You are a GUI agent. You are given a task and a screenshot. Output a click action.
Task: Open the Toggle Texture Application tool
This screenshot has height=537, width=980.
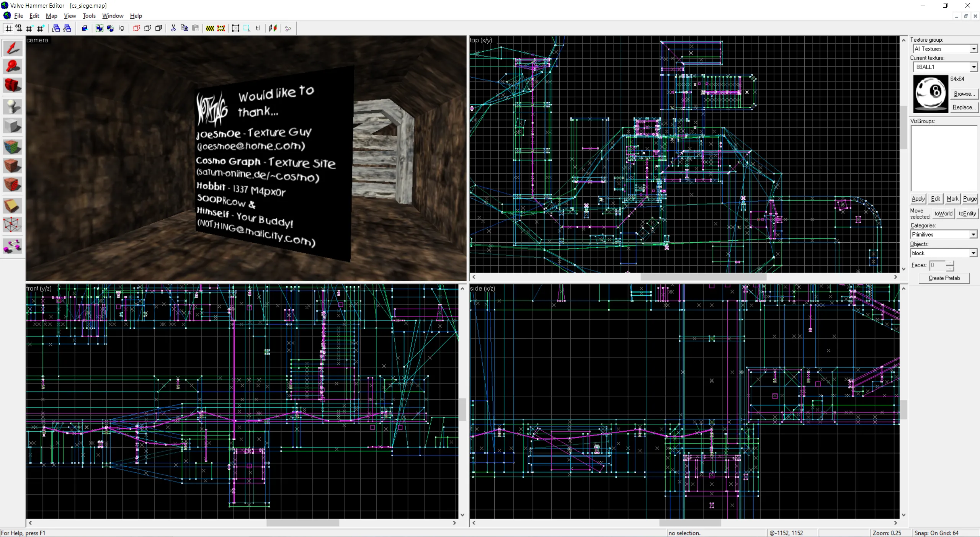click(13, 147)
